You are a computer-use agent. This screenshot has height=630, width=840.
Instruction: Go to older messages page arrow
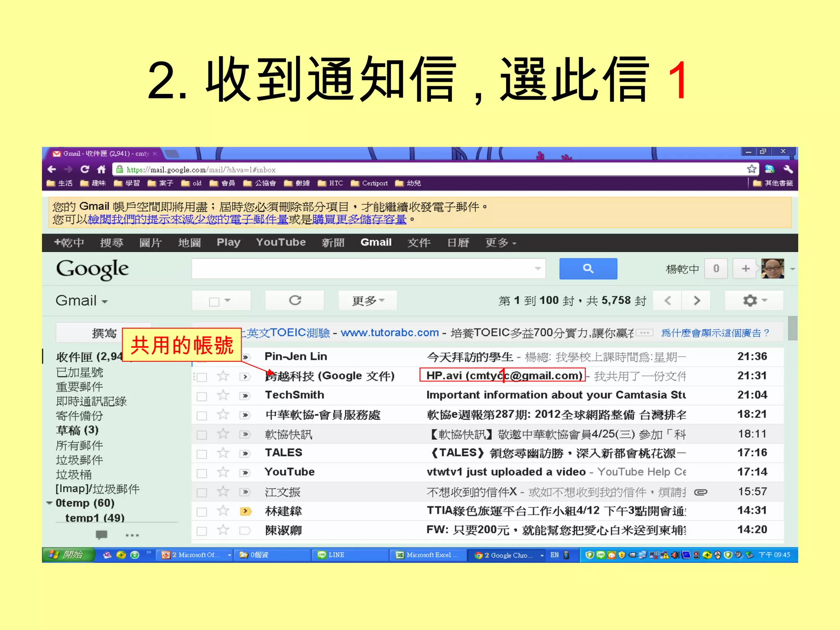point(696,301)
